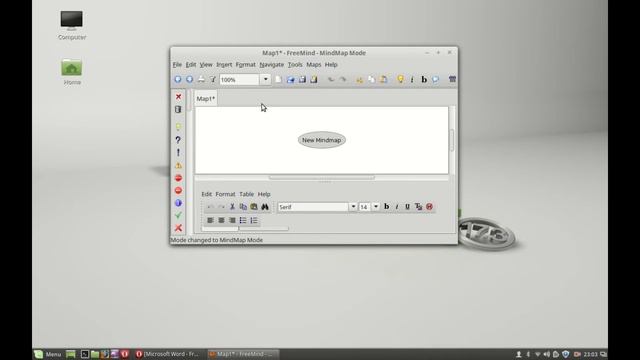Print the mind map using printer icon
Viewport: 640px width, 360px height.
pyautogui.click(x=201, y=79)
